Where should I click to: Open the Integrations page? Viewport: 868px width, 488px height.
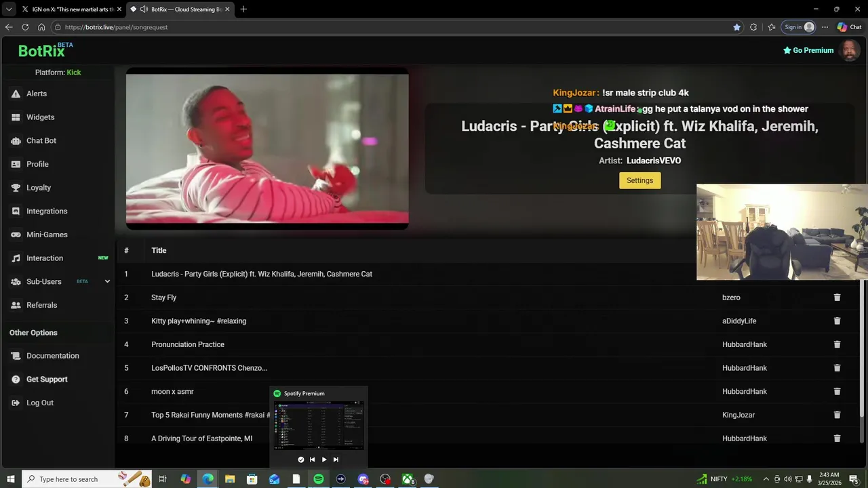click(x=47, y=211)
